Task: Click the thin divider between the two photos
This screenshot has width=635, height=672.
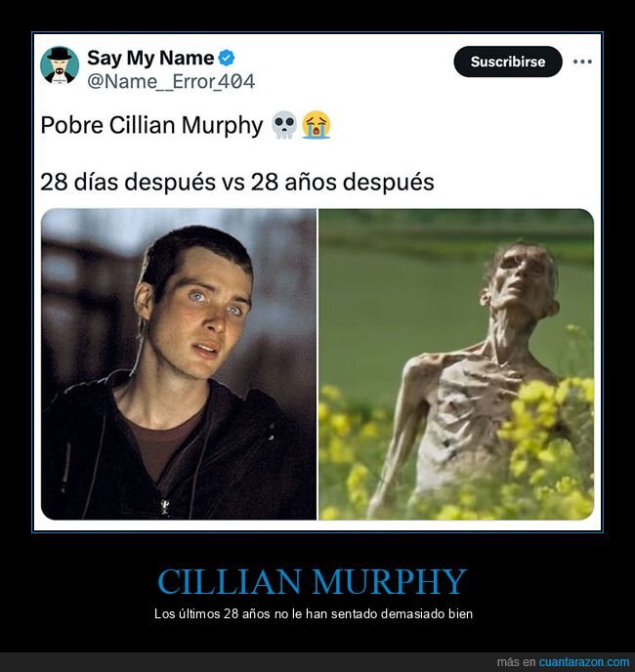Action: [x=317, y=364]
